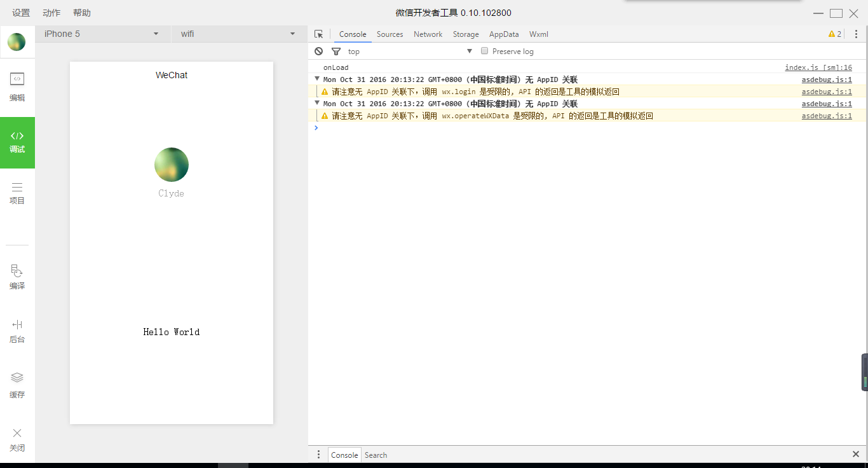Clear the console with the clear icon
The height and width of the screenshot is (468, 868).
pyautogui.click(x=319, y=52)
